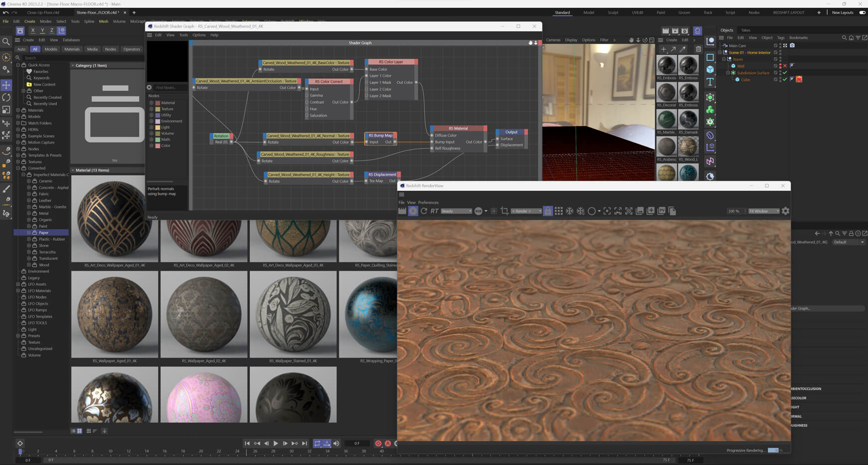Image resolution: width=868 pixels, height=465 pixels.
Task: Filter assets by Models
Action: click(50, 49)
